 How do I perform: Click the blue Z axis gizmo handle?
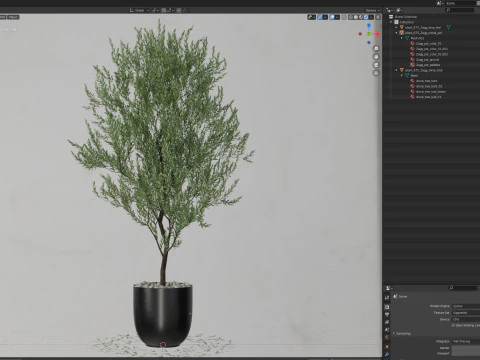point(369,25)
